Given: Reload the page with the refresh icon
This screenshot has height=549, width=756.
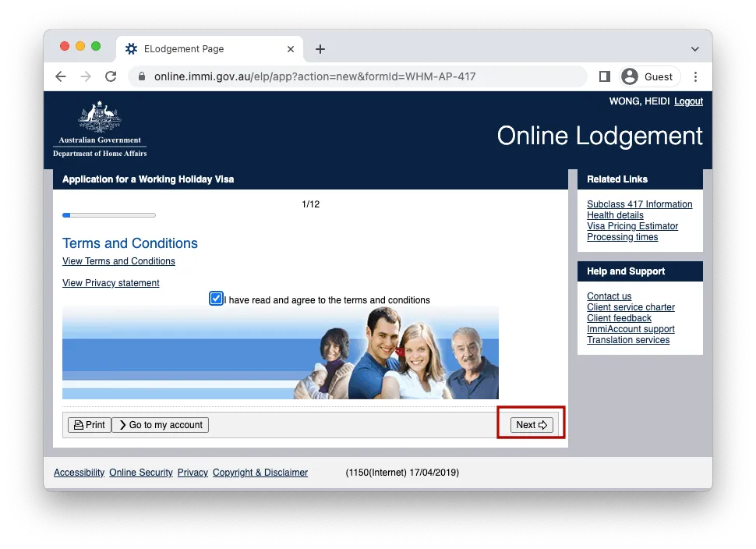Looking at the screenshot, I should 111,76.
